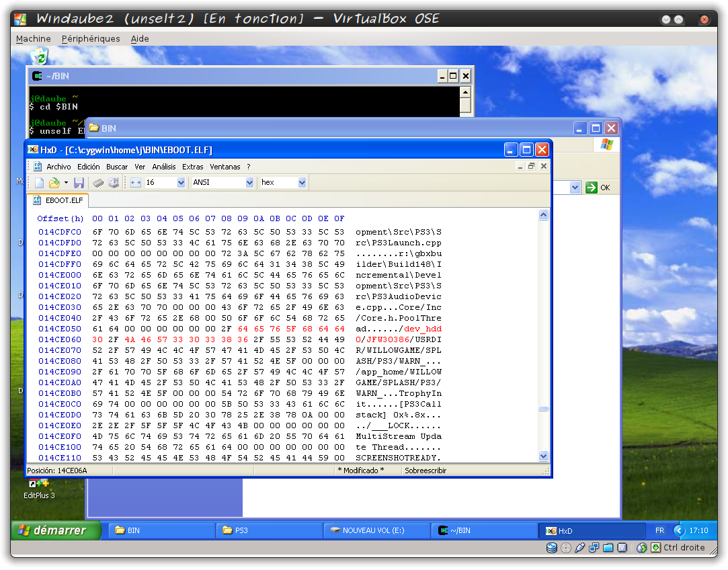
Task: Open the Extras menu
Action: coord(193,167)
